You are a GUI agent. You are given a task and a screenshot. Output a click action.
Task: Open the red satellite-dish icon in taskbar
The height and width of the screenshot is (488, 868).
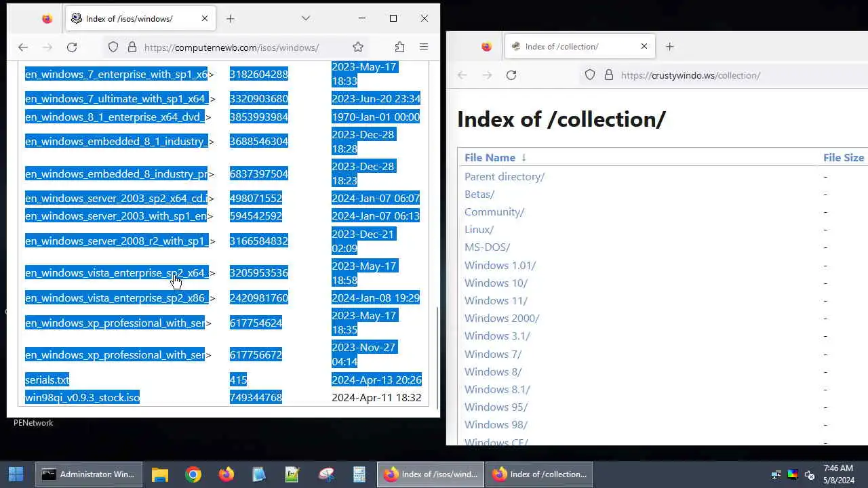325,474
